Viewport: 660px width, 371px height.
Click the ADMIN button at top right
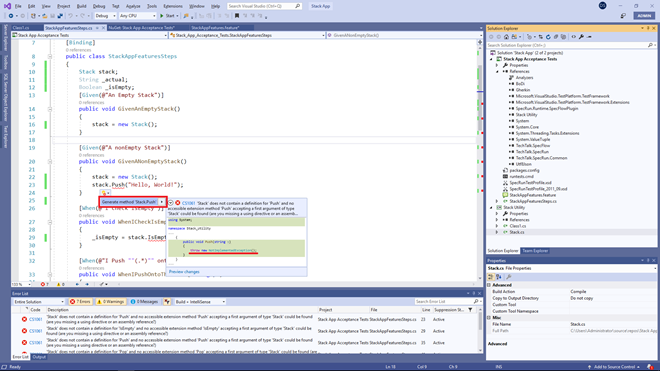point(644,16)
